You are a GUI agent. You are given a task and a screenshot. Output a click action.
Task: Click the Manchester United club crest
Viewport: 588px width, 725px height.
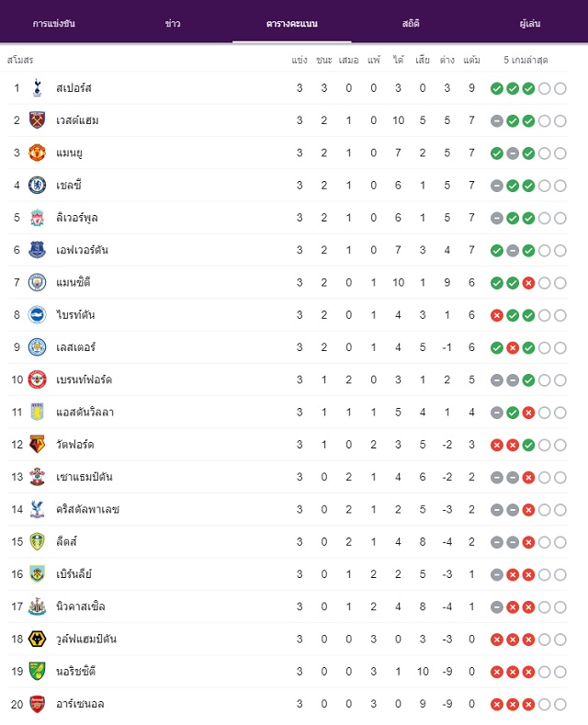(x=37, y=153)
